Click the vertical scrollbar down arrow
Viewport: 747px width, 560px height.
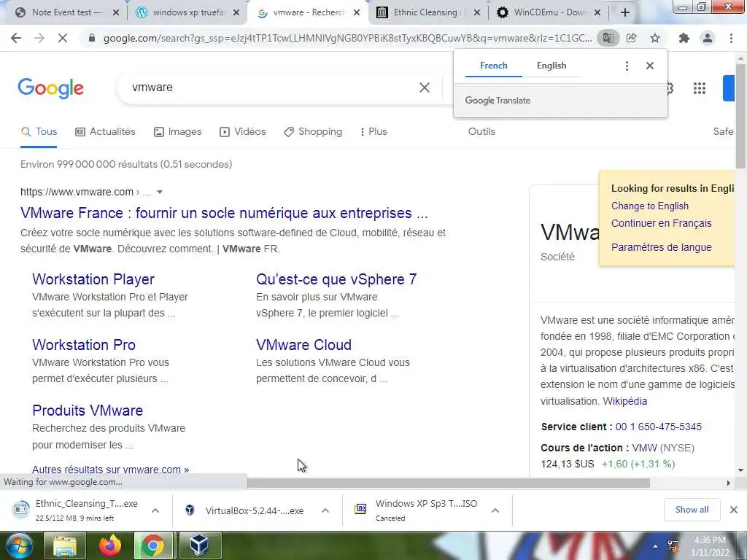point(741,470)
